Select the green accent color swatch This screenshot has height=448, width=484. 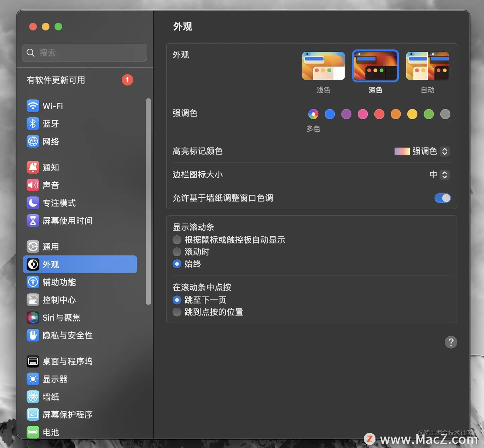pos(429,114)
